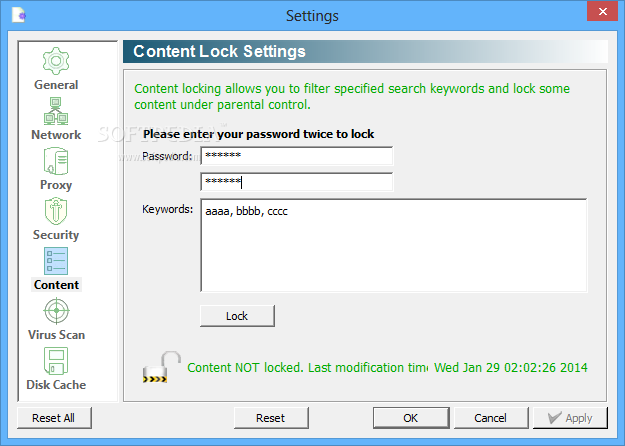The width and height of the screenshot is (625, 446).
Task: Select the Security shield icon
Action: pos(56,211)
